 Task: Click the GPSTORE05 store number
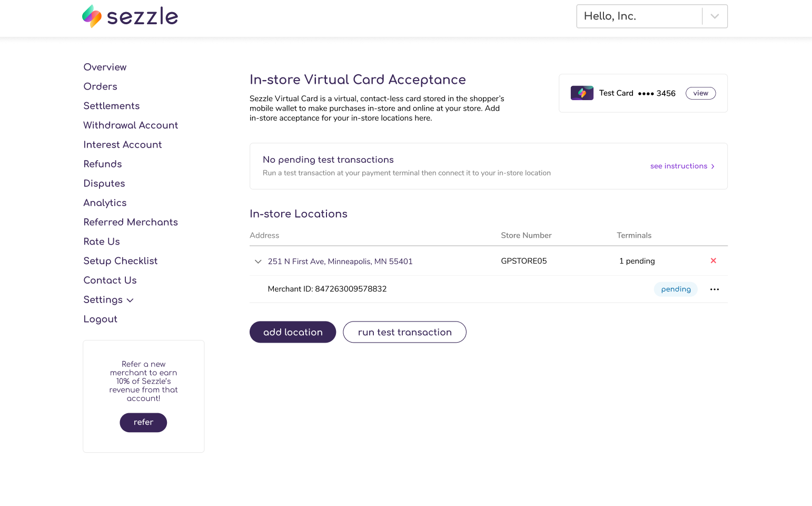(524, 261)
